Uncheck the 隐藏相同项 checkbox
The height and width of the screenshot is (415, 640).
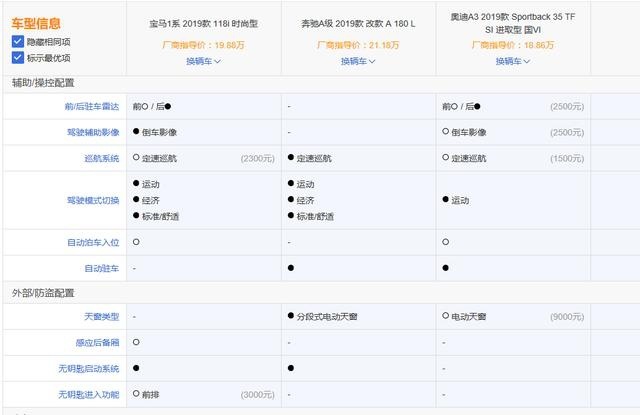pos(18,42)
